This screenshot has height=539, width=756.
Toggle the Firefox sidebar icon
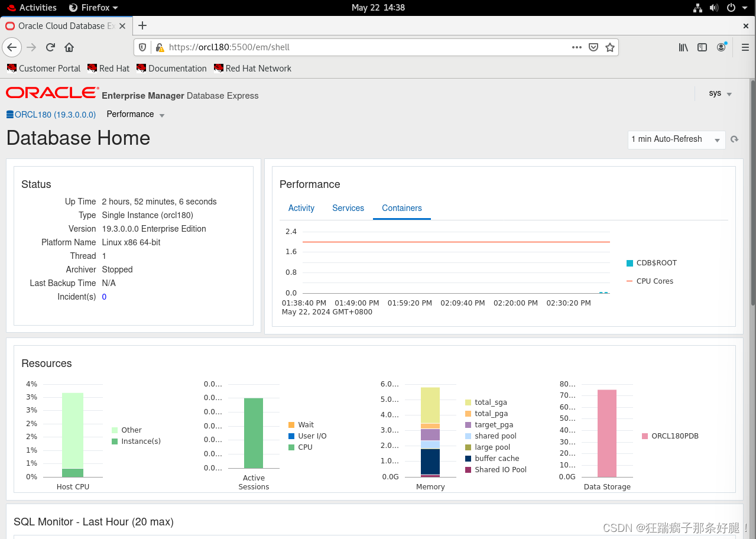702,47
